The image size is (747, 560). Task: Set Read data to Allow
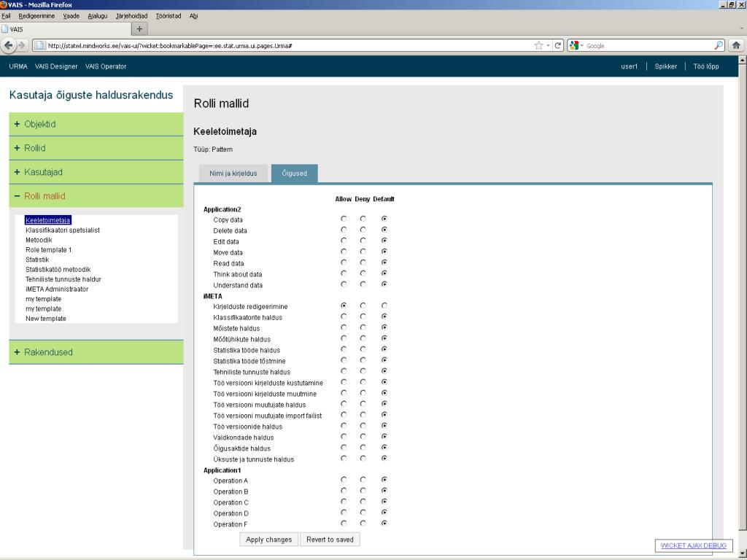344,262
